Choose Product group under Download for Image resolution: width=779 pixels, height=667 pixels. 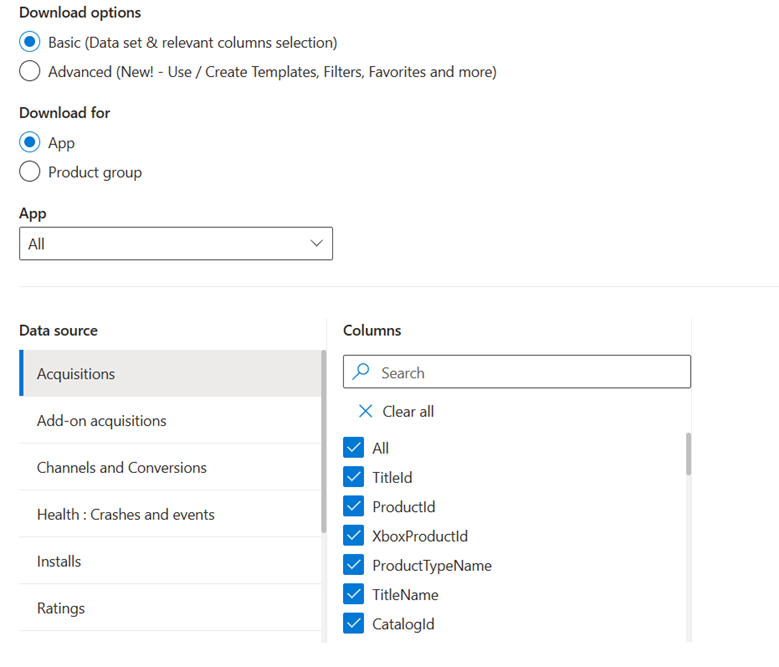click(x=30, y=172)
